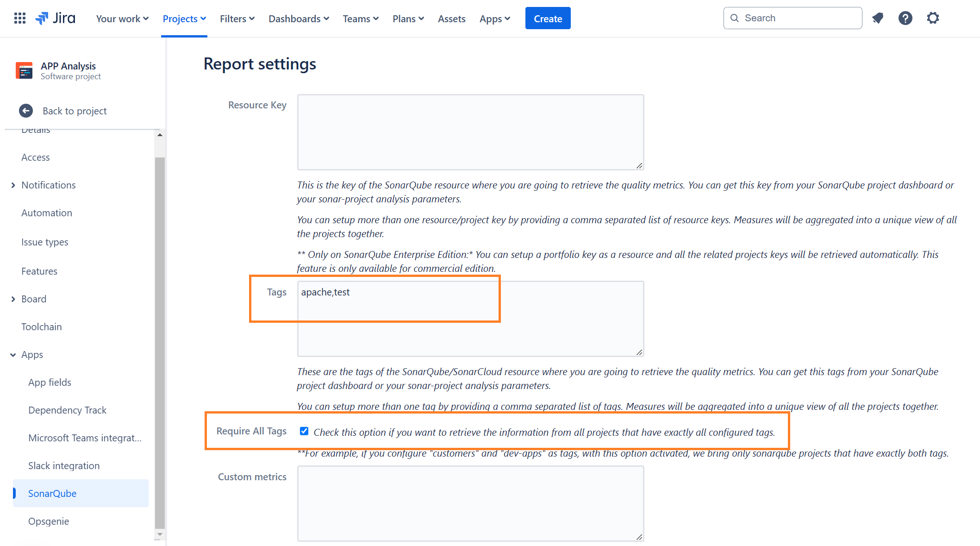
Task: Click into the Custom metrics text area
Action: point(470,503)
